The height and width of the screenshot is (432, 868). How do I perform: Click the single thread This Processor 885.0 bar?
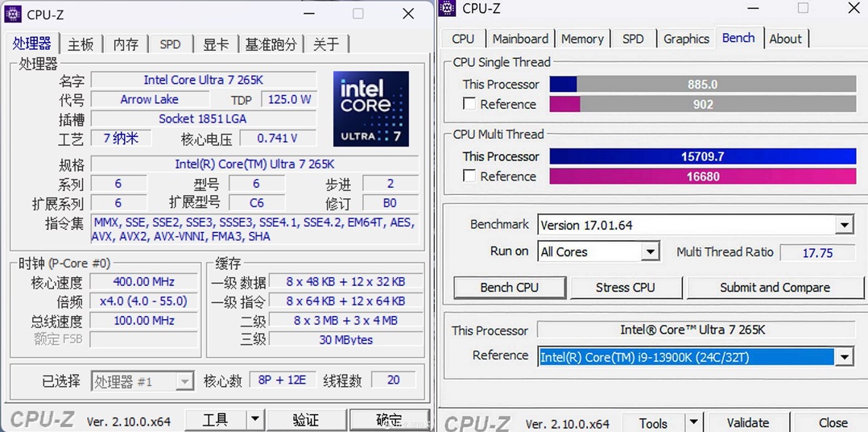coord(703,84)
